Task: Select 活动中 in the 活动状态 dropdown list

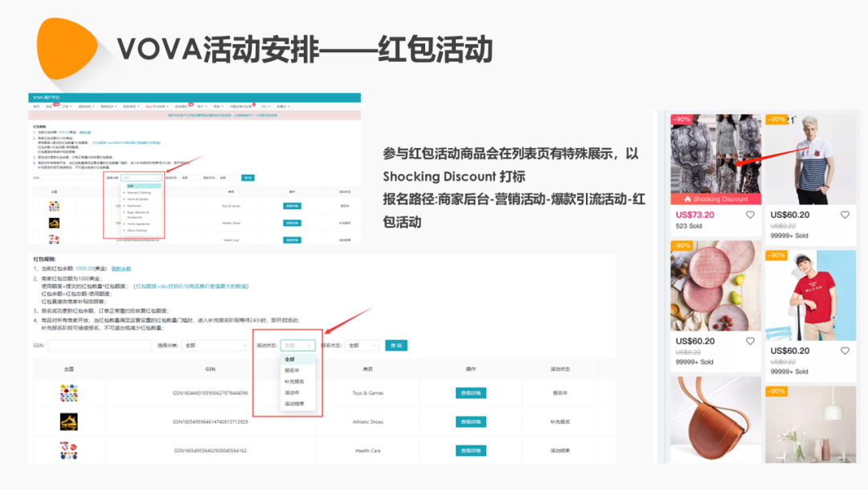Action: pyautogui.click(x=298, y=392)
